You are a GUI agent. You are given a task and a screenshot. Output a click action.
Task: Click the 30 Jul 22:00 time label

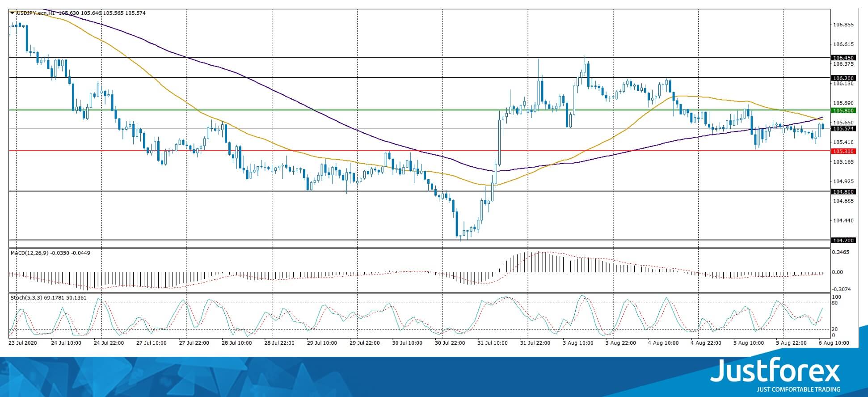(x=450, y=343)
